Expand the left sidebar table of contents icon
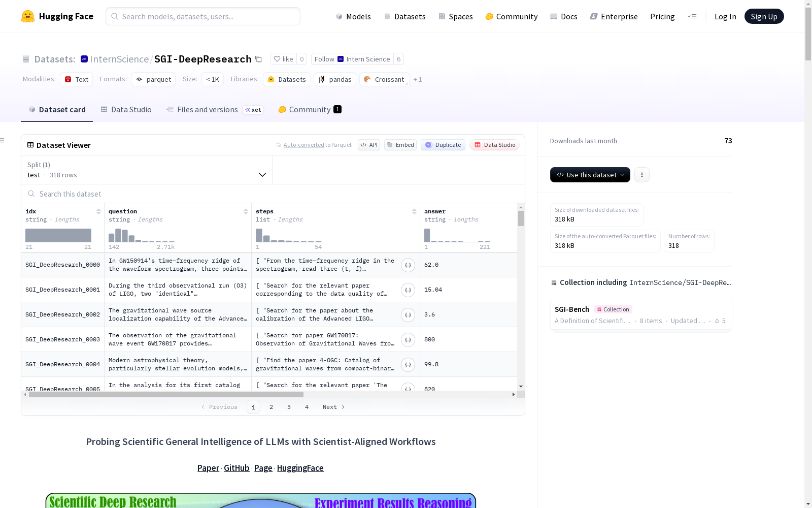This screenshot has height=508, width=812. click(3, 140)
